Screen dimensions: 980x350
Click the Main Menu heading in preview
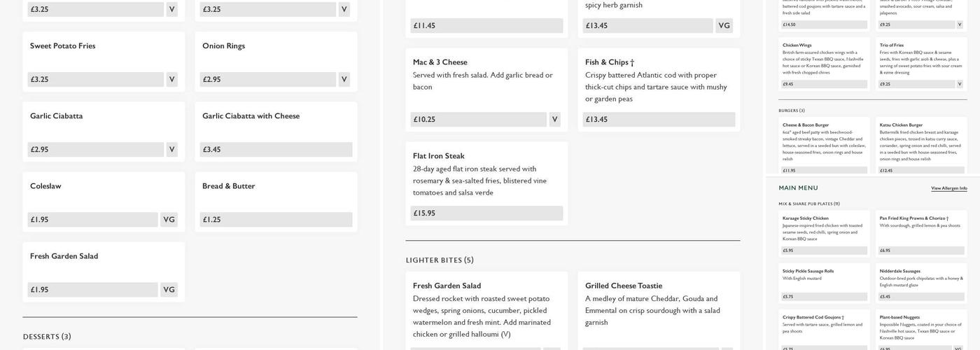[798, 188]
